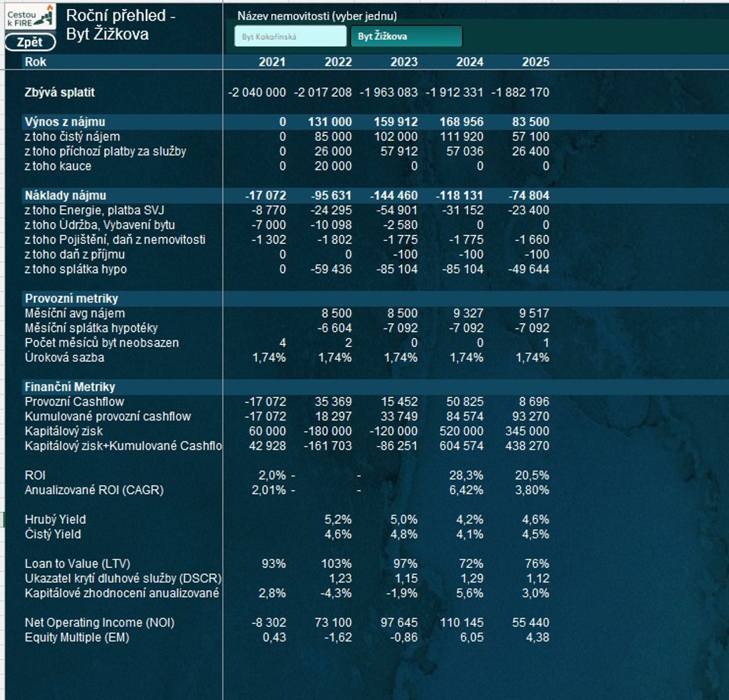The width and height of the screenshot is (729, 700).
Task: Select Byt Kokořínská in the property slicer
Action: click(290, 36)
